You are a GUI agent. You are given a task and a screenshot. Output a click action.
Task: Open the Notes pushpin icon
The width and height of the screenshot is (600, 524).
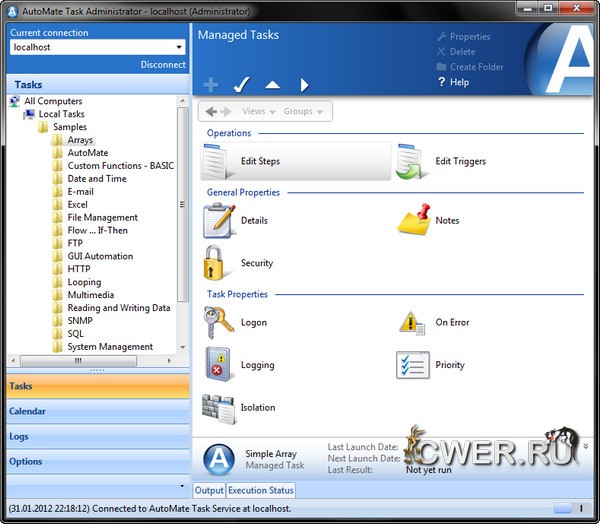414,220
